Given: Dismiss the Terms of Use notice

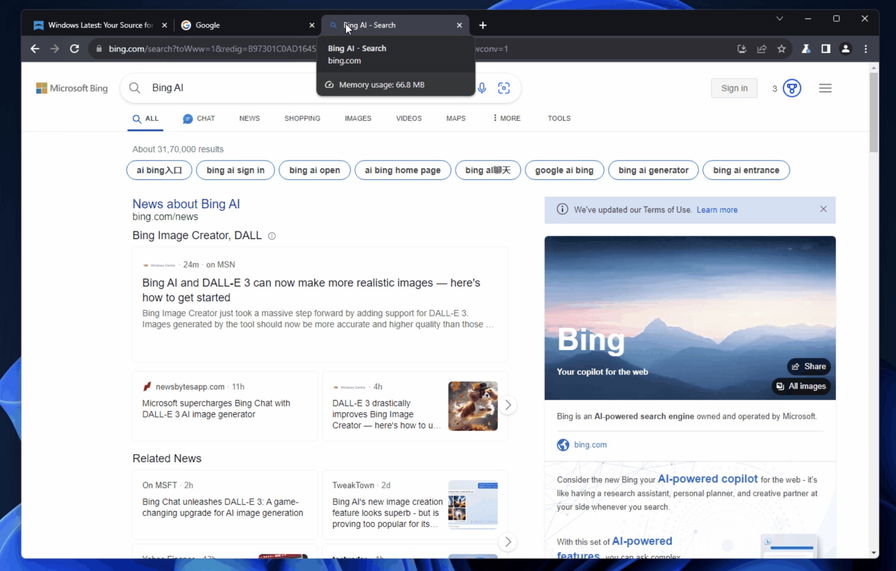Looking at the screenshot, I should [x=823, y=209].
